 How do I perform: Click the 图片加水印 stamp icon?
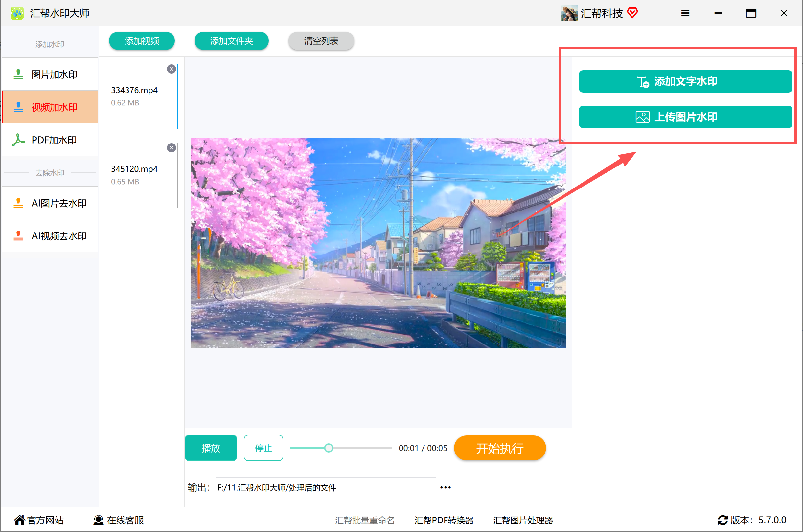click(x=18, y=74)
